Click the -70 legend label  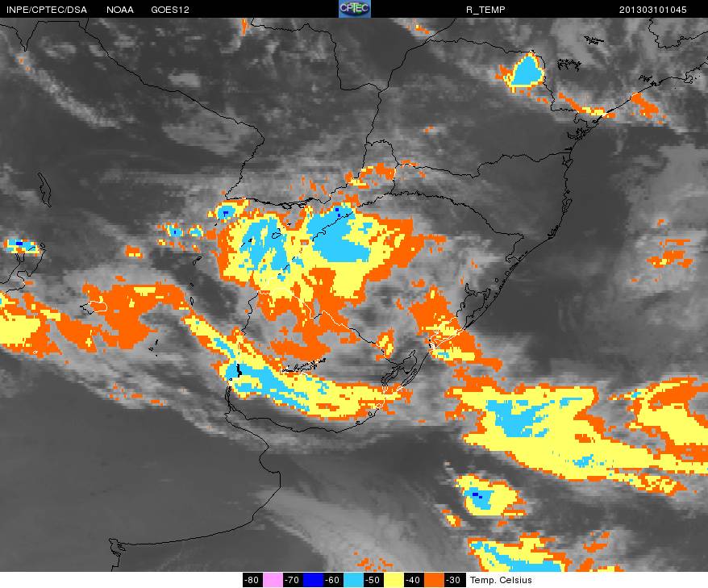pos(293,580)
